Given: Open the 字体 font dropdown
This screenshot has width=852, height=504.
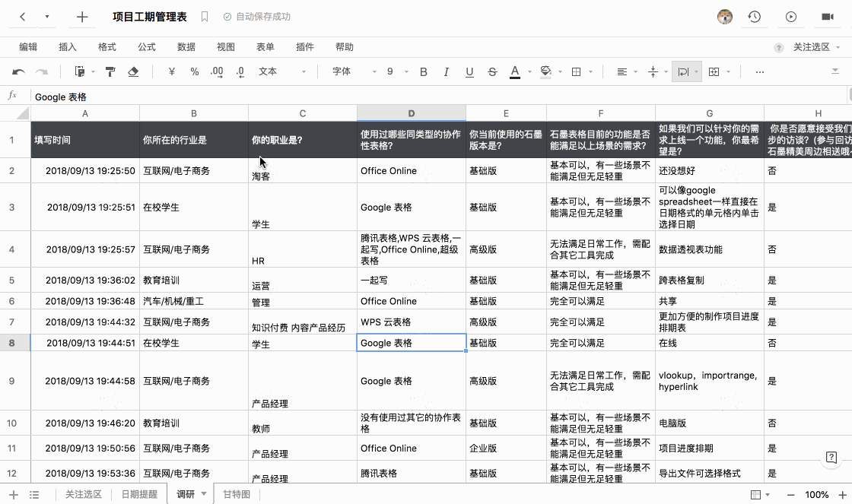Looking at the screenshot, I should [354, 71].
